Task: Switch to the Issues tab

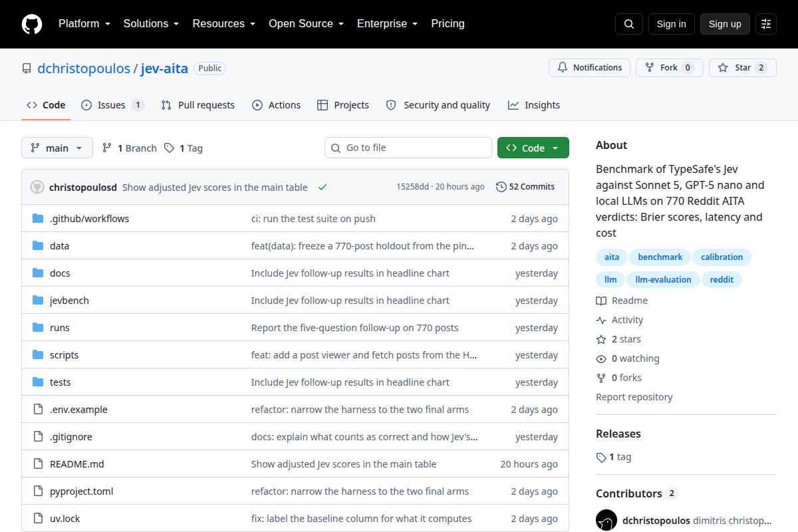Action: (x=112, y=105)
